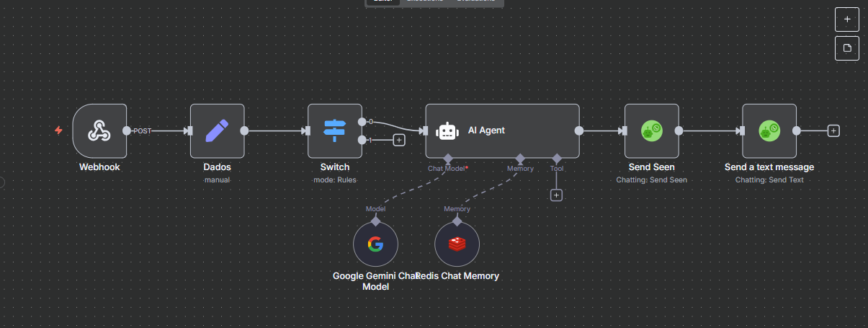
Task: Open the Redis Chat Memory node
Action: 457,244
